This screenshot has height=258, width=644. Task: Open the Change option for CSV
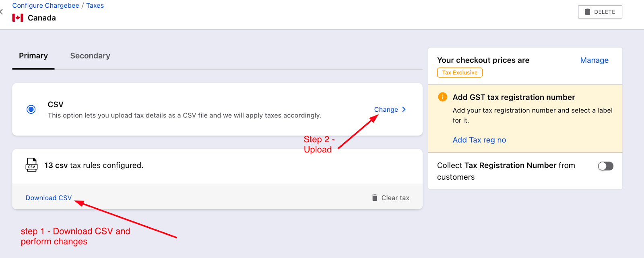(x=390, y=109)
